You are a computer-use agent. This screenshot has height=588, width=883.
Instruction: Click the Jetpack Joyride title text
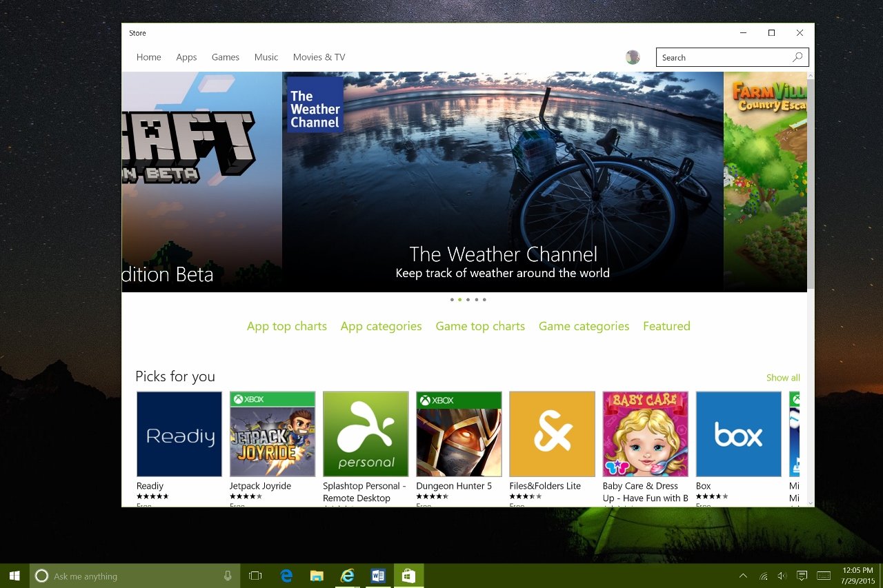click(x=260, y=486)
